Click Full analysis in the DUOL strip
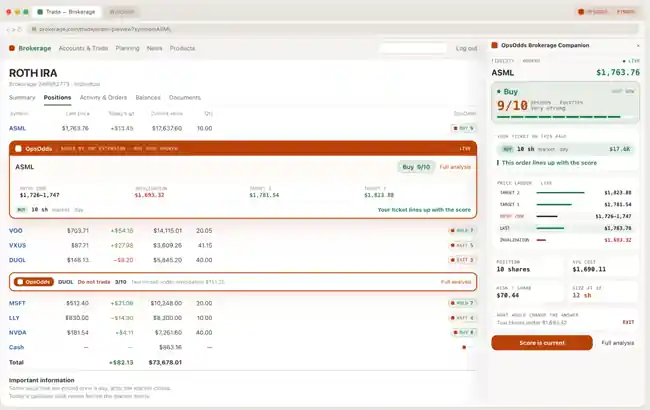This screenshot has width=650, height=410. pos(456,282)
